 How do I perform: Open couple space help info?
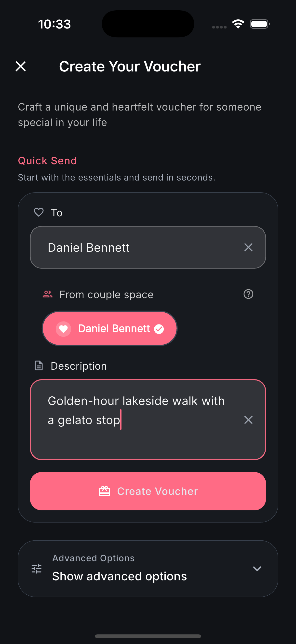(x=248, y=294)
